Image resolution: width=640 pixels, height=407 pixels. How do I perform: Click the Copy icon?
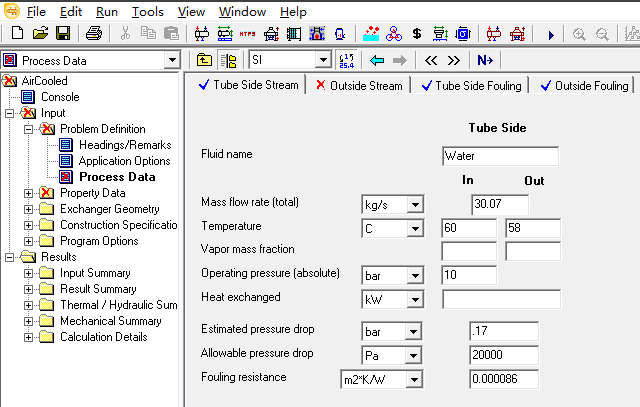(x=148, y=33)
